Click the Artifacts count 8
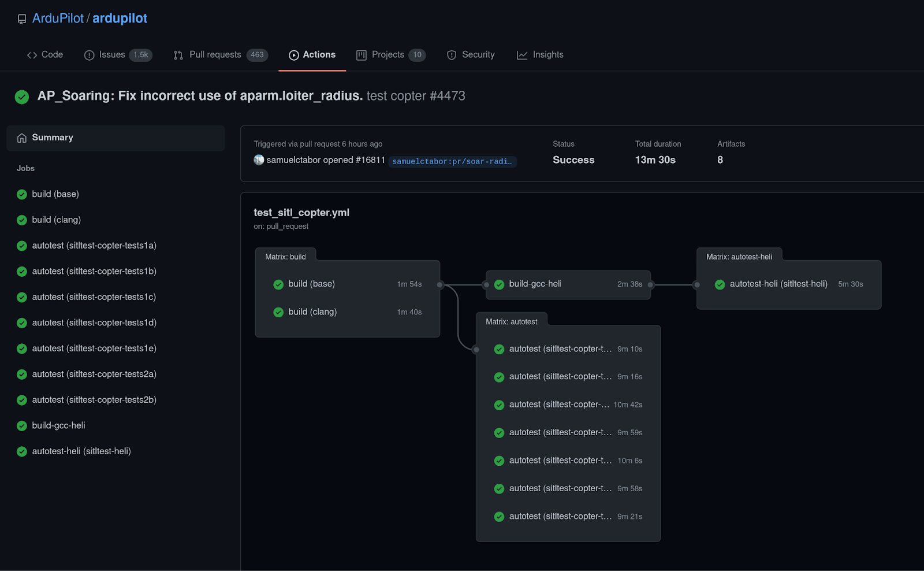Screen dimensions: 924x571 point(720,160)
